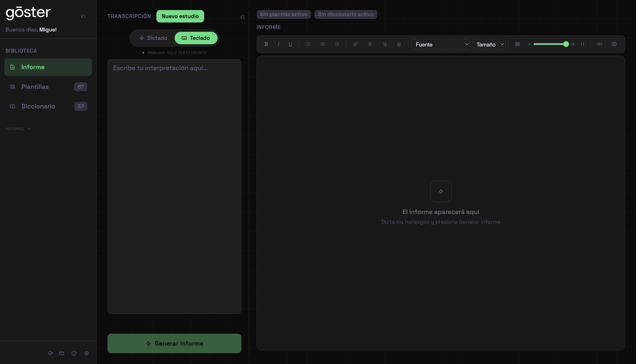Image resolution: width=636 pixels, height=364 pixels.
Task: Click the lightning placeholder icon in report area
Action: pos(441,191)
